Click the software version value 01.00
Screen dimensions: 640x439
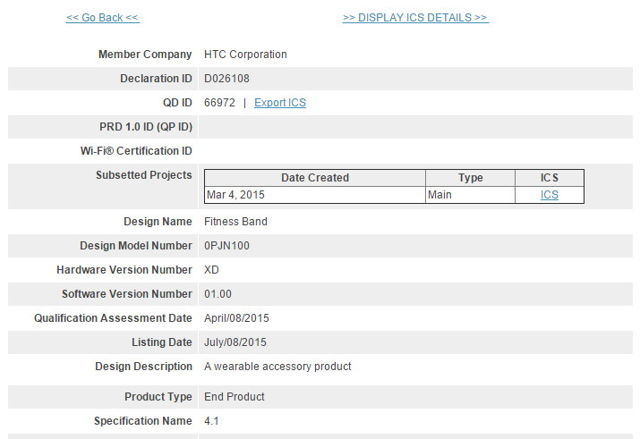point(218,294)
